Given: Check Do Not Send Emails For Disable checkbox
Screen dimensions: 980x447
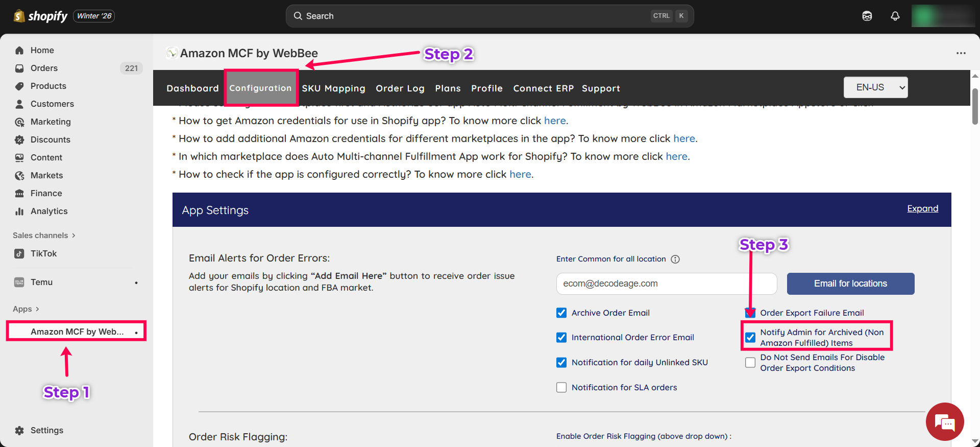Looking at the screenshot, I should coord(750,363).
